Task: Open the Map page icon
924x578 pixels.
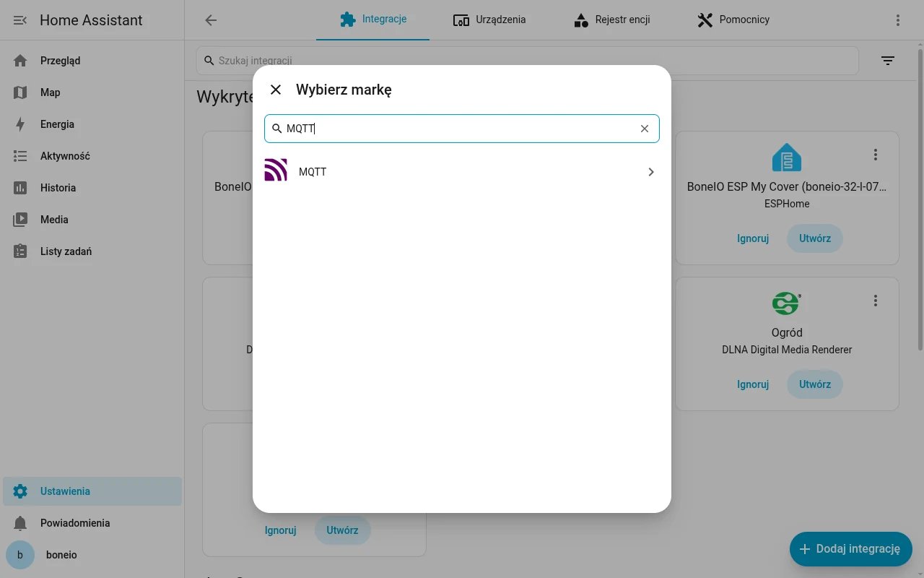Action: tap(20, 92)
